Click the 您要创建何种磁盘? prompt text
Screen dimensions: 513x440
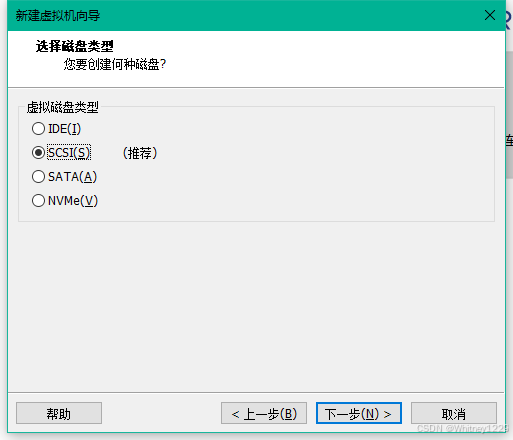pos(115,64)
